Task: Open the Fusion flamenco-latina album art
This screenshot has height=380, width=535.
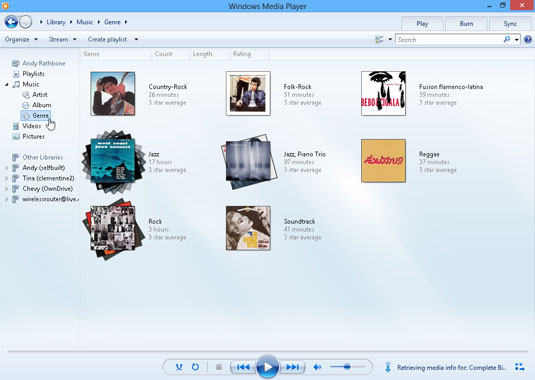Action: (x=384, y=93)
